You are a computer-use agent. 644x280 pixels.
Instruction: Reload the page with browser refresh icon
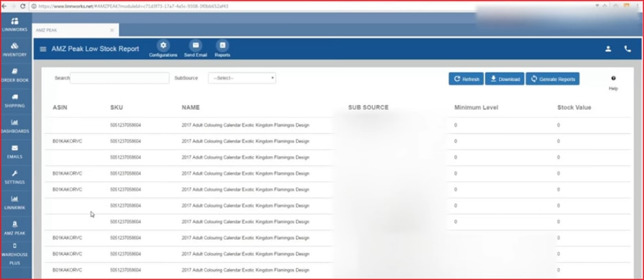click(22, 6)
